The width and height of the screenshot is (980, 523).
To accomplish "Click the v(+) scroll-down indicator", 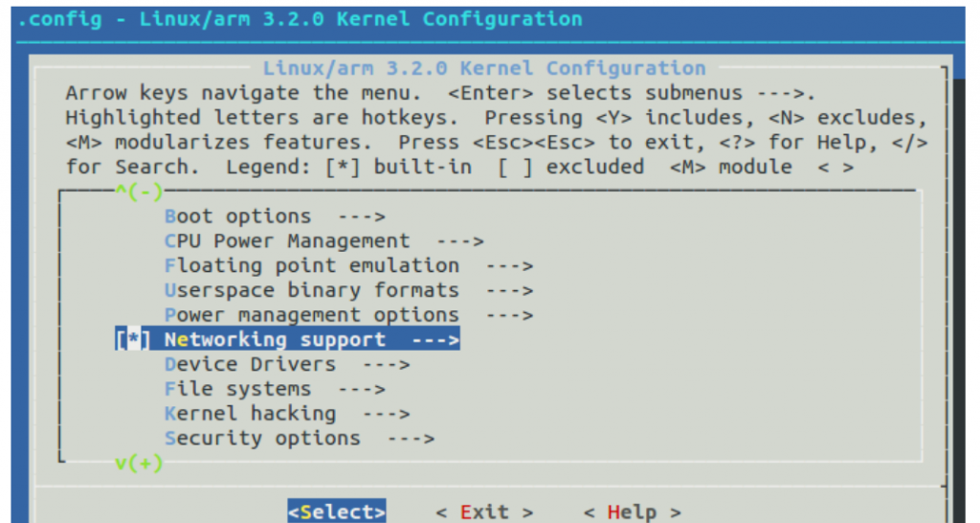I will [x=139, y=464].
